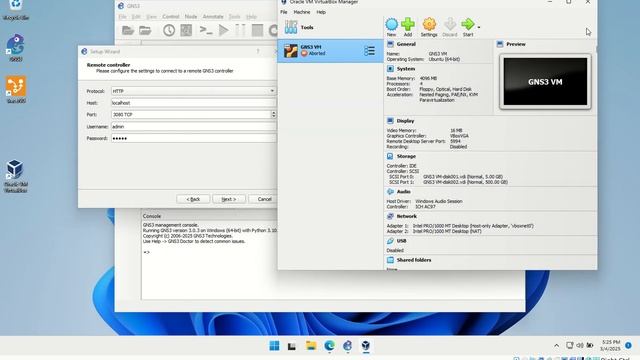Open VM Settings gear icon in VirtualBox
This screenshot has height=360, width=640.
click(x=429, y=27)
